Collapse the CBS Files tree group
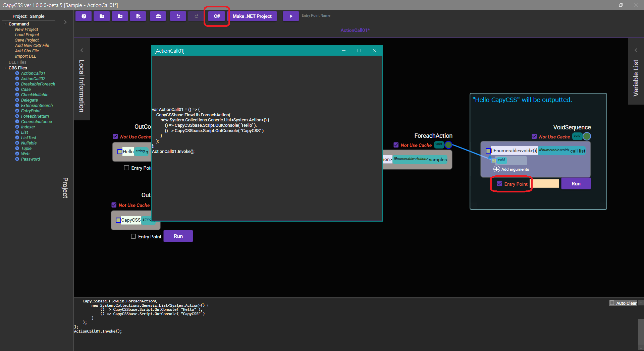Screen dimensions: 644x351 click(x=6, y=68)
